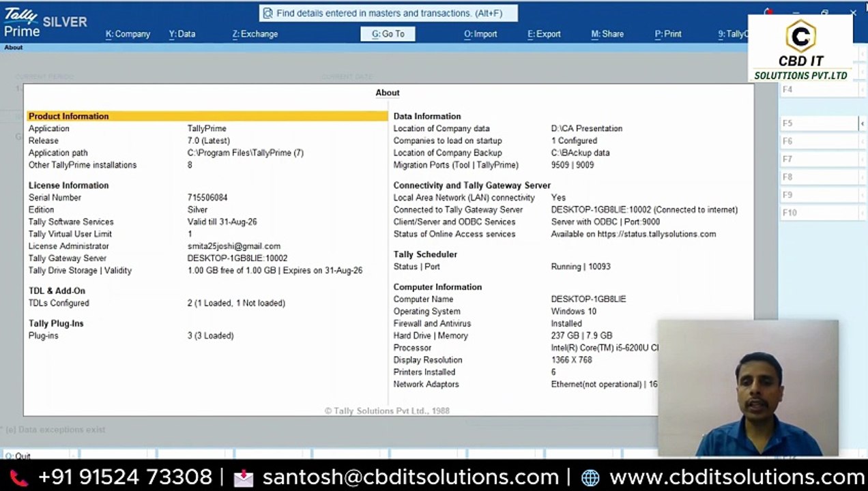Click Location of Company data D:\CA Presentation
Screen dimensions: 868x491
(x=587, y=128)
